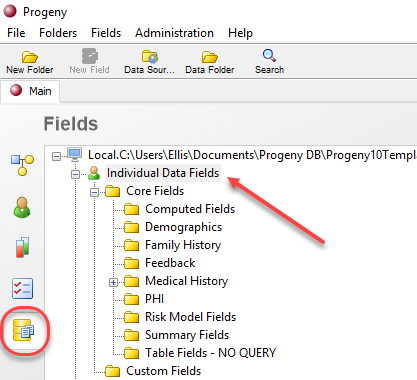Select the Demographics label
Image resolution: width=417 pixels, height=380 pixels.
coord(183,227)
